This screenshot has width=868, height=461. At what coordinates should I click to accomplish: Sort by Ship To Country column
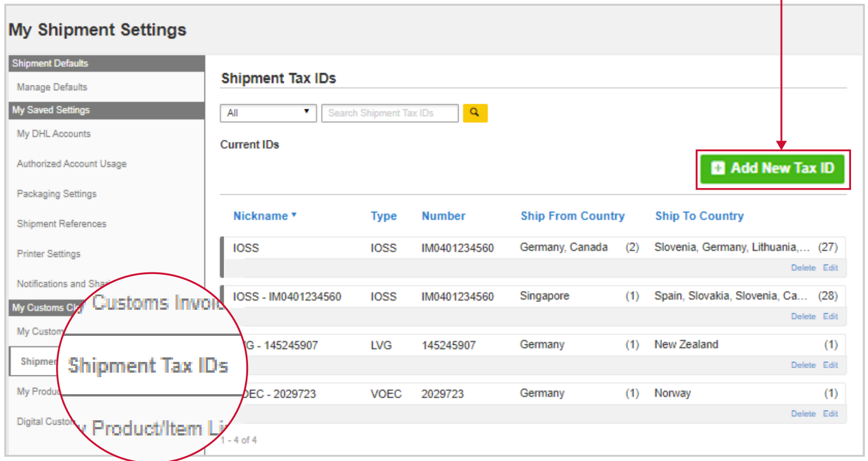tap(699, 216)
